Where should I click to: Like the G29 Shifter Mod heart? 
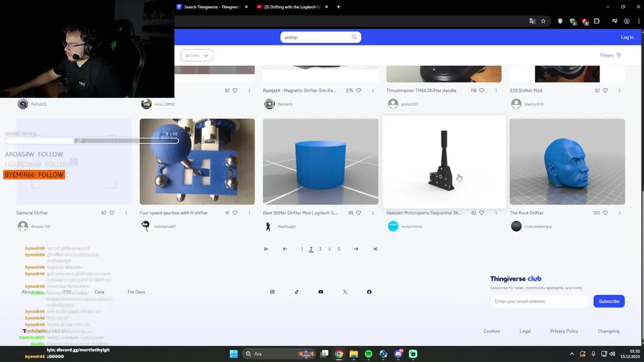coord(605,90)
